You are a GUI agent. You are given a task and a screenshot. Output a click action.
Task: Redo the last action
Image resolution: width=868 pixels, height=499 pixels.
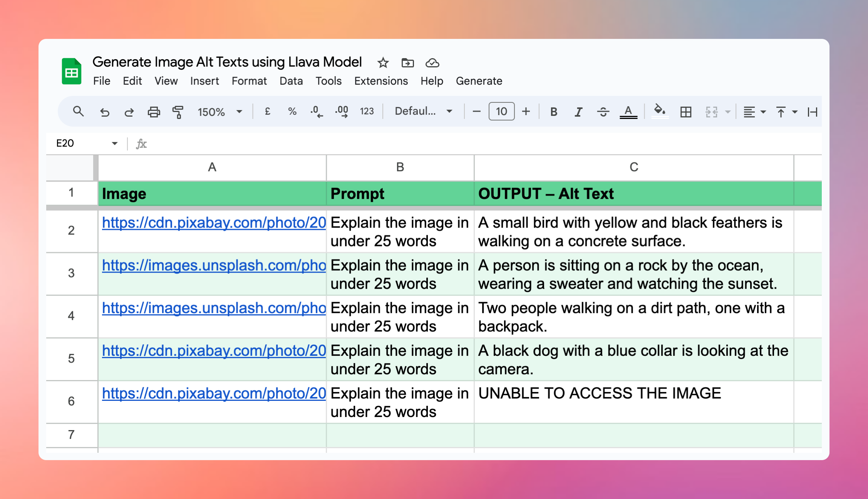pos(129,112)
